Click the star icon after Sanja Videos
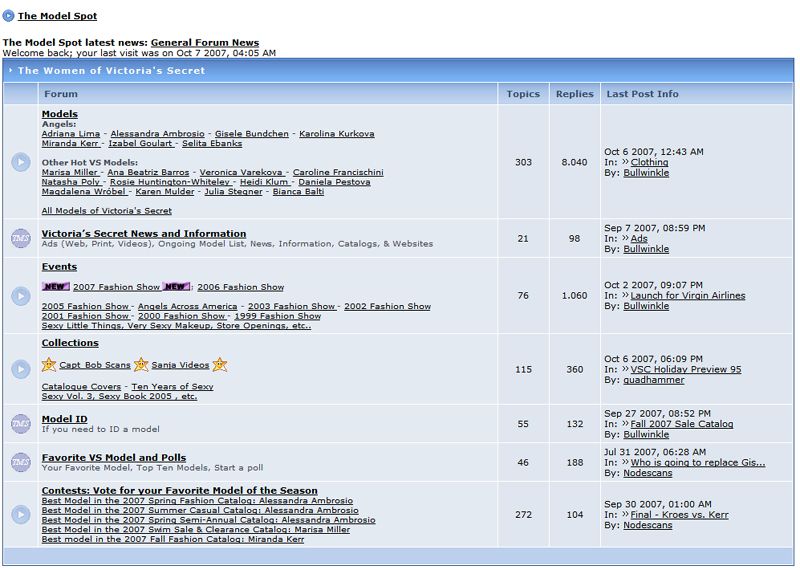 tap(219, 364)
